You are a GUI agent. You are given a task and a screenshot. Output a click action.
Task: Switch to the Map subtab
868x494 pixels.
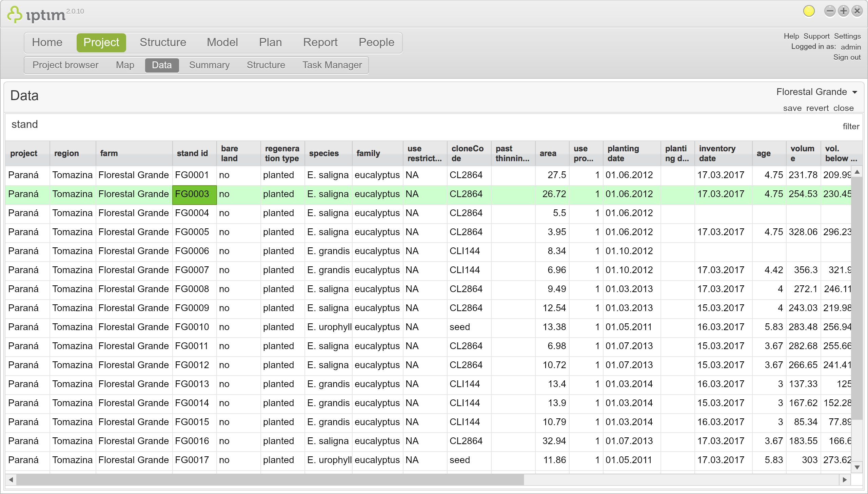[125, 65]
